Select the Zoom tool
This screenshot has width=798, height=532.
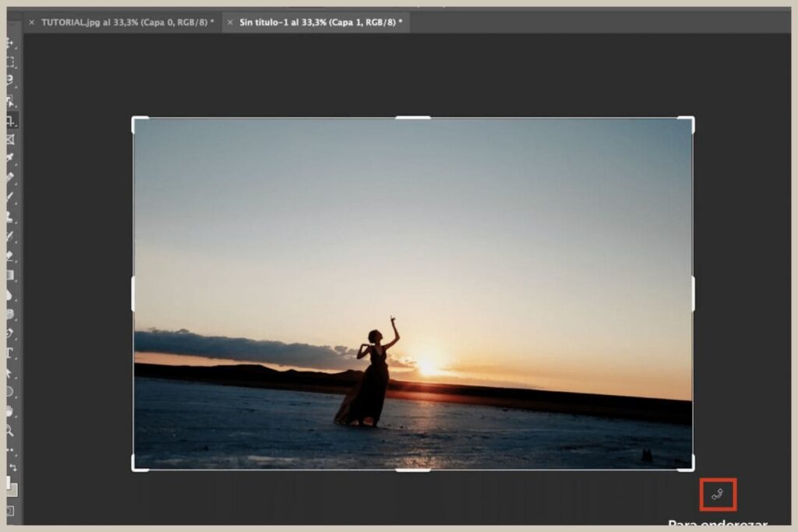[9, 431]
